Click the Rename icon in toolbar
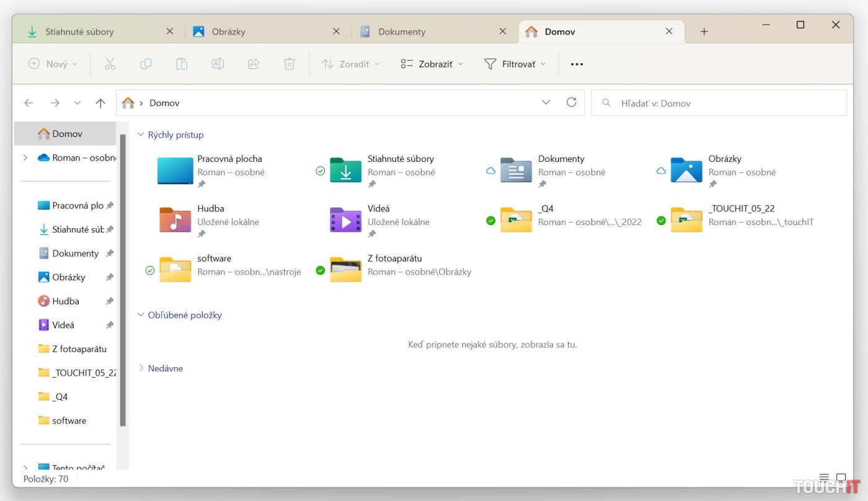 (218, 64)
